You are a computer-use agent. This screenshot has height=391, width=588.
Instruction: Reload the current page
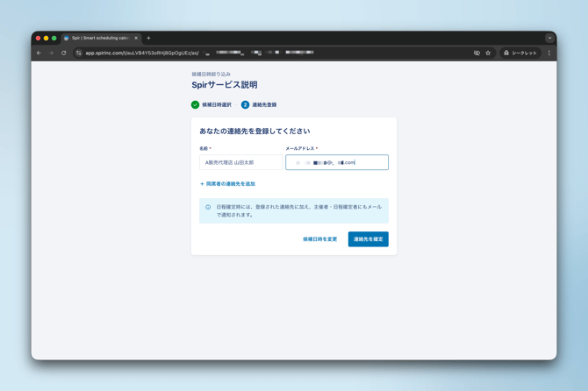pyautogui.click(x=64, y=53)
